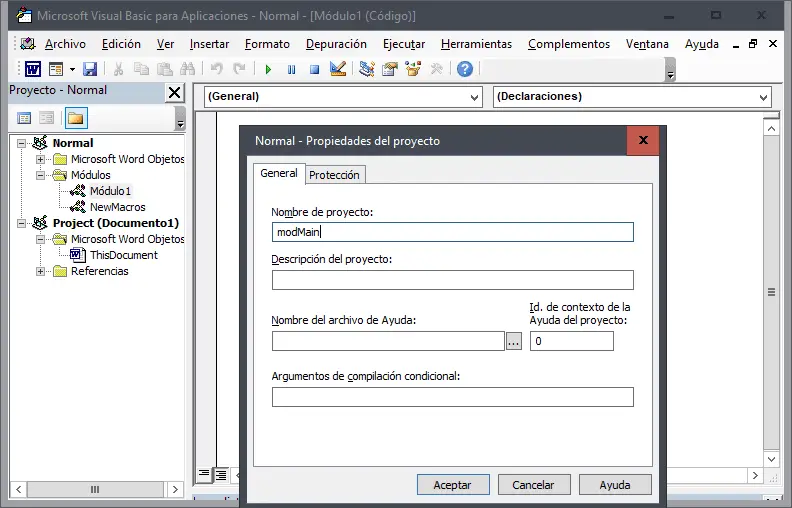Expand the Referencias folder node
The image size is (792, 508).
click(40, 271)
